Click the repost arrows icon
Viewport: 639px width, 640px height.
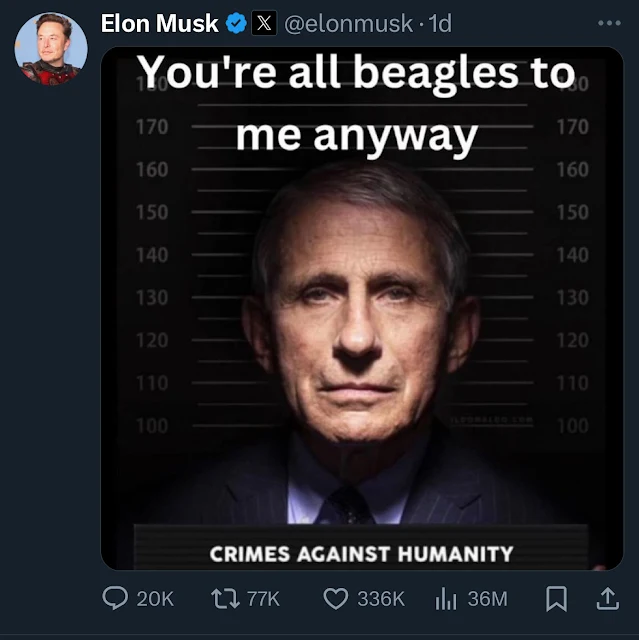[224, 598]
